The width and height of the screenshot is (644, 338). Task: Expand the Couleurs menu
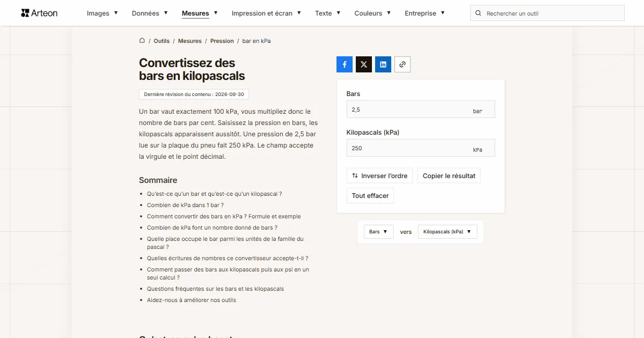click(372, 13)
